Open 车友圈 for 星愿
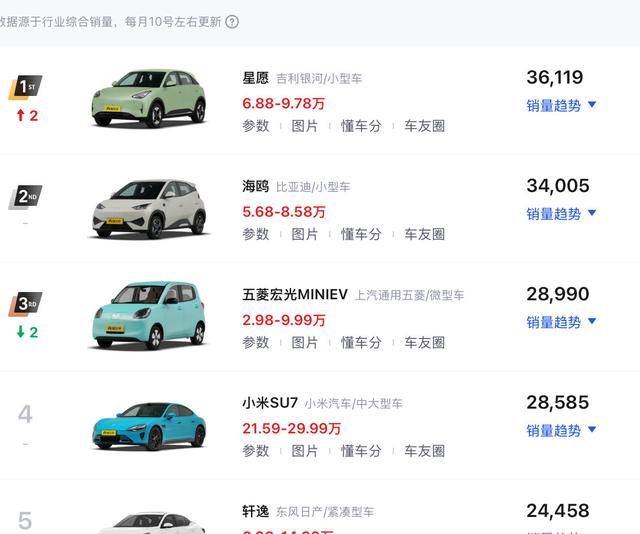The width and height of the screenshot is (640, 534). tap(424, 126)
